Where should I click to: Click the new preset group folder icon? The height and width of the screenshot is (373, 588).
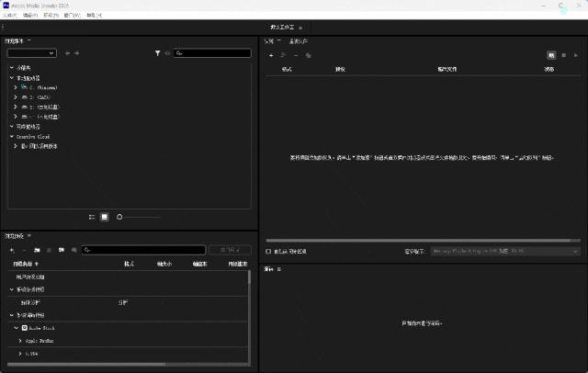point(37,250)
